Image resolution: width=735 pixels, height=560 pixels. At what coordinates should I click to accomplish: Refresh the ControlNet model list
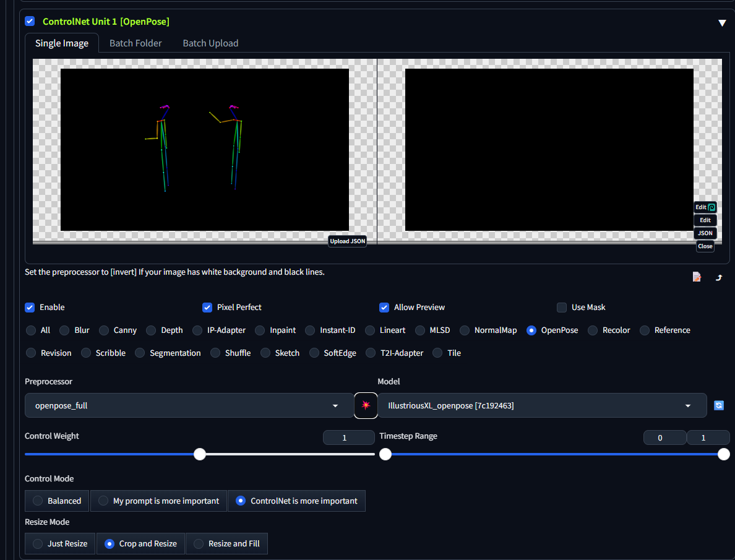[718, 405]
